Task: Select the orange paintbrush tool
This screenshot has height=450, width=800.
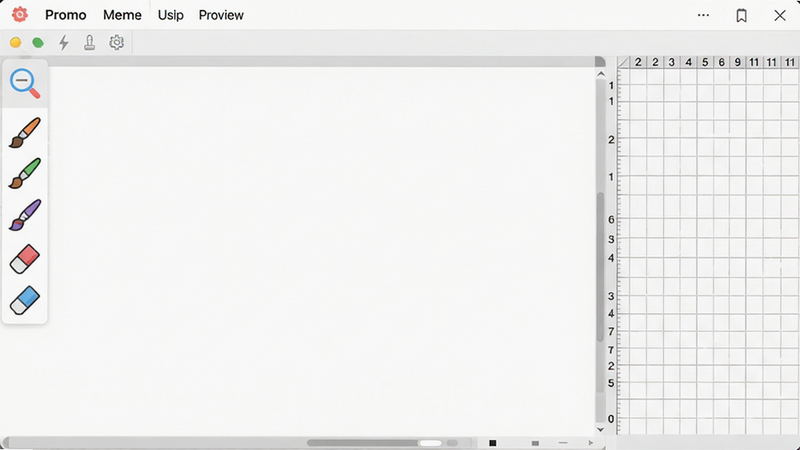Action: click(x=24, y=133)
